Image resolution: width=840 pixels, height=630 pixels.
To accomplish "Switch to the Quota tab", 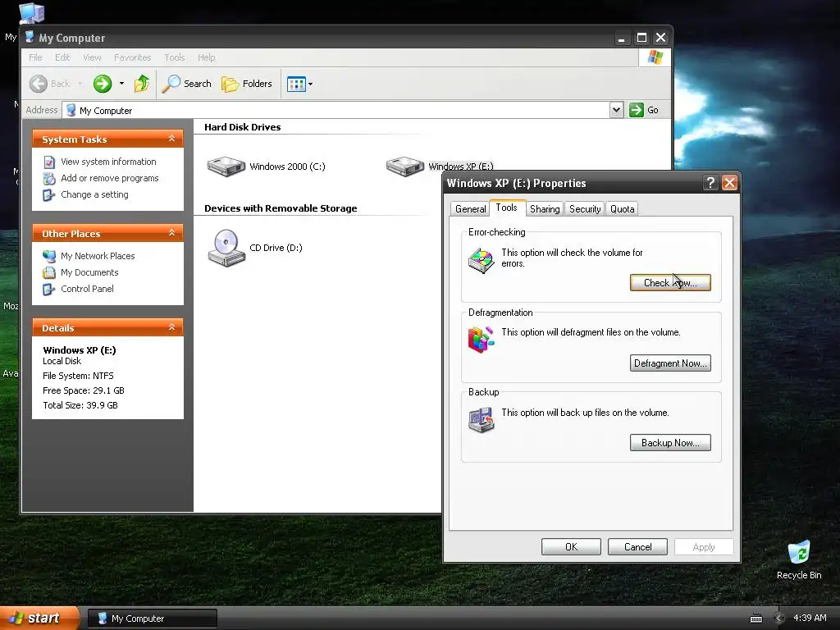I will 622,209.
